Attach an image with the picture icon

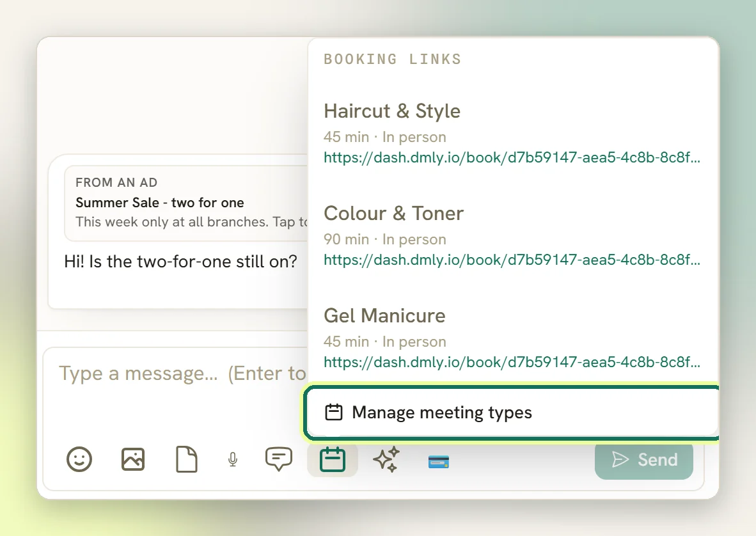click(x=133, y=459)
